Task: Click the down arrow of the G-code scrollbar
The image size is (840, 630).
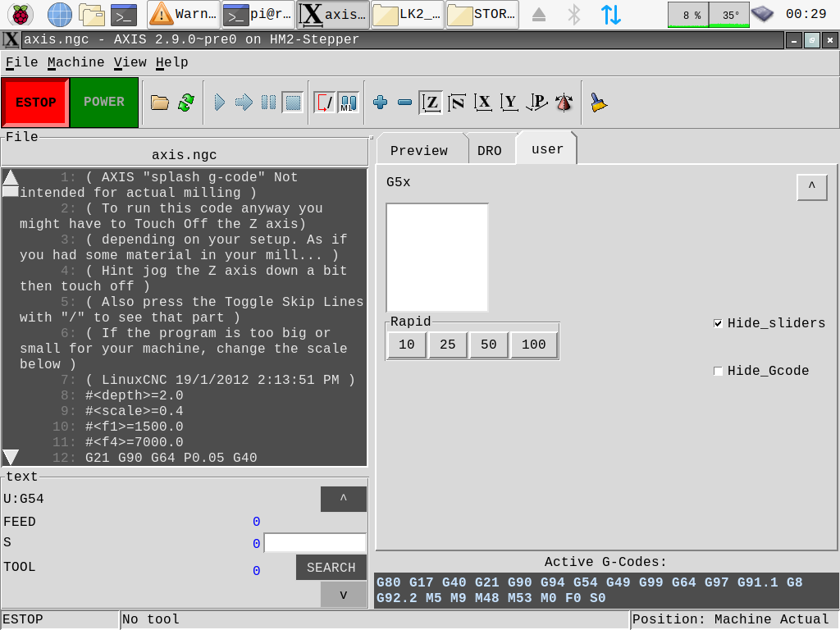Action: (x=10, y=457)
